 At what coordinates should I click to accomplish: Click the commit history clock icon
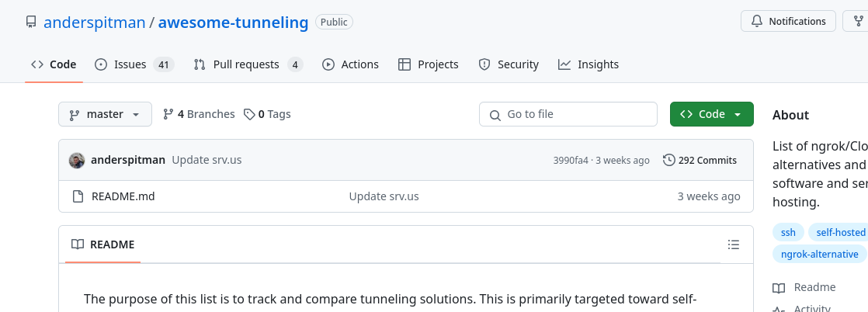coord(668,160)
